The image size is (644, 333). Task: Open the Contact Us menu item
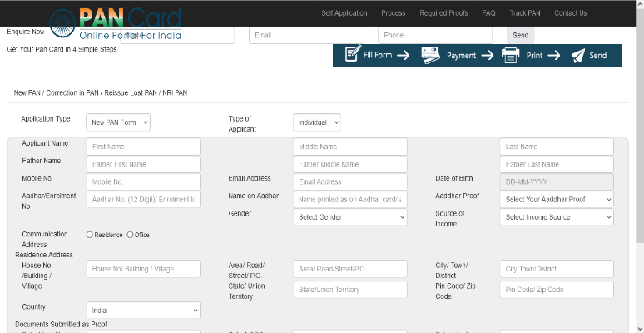(571, 13)
